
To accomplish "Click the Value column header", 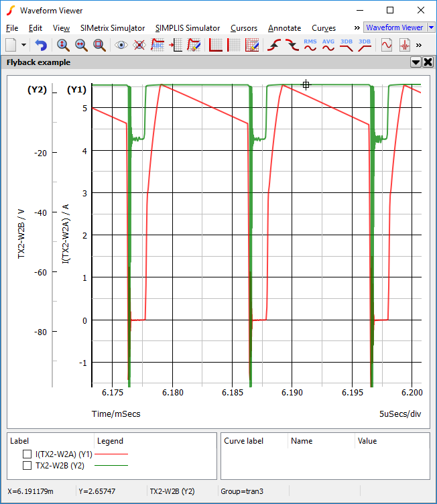I will pos(367,441).
